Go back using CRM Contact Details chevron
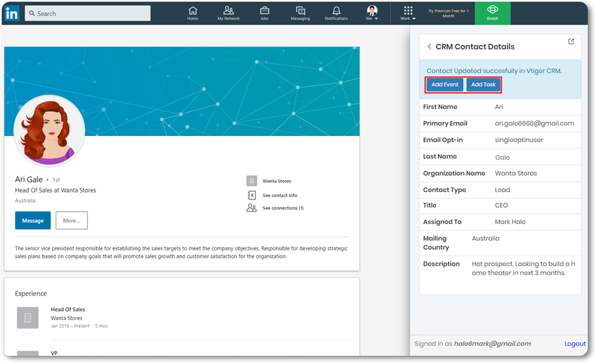This screenshot has width=596, height=364. pos(430,47)
